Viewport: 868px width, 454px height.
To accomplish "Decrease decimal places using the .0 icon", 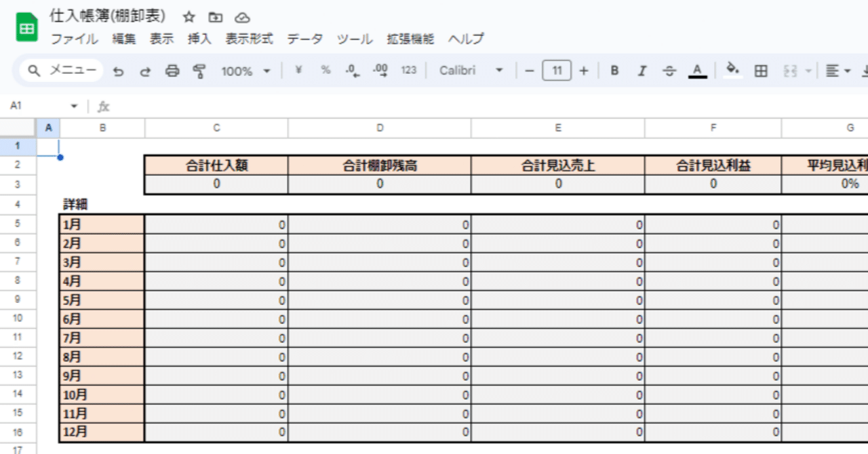I will click(x=351, y=70).
